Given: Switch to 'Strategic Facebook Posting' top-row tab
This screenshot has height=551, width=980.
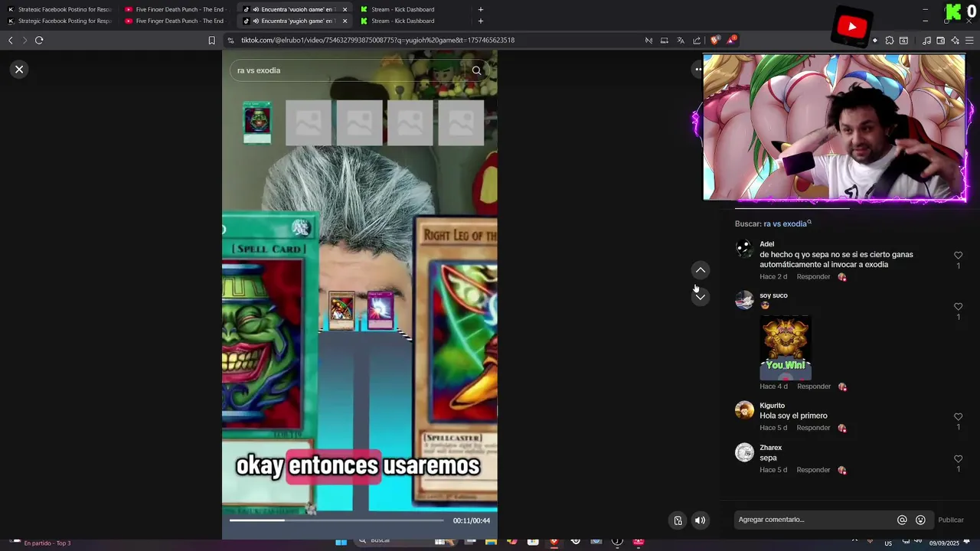Looking at the screenshot, I should tap(60, 9).
